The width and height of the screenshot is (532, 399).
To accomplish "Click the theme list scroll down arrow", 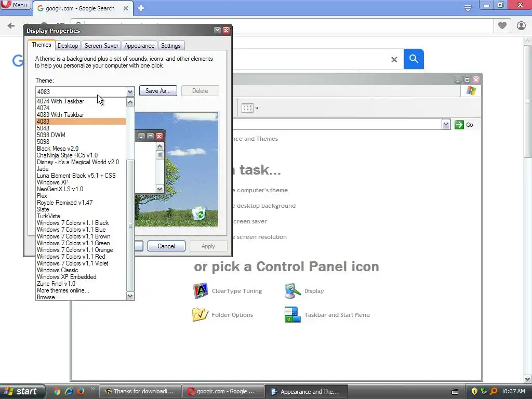I will point(130,296).
